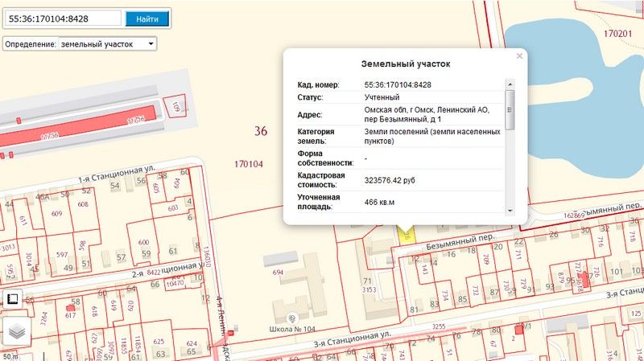
Task: Click the red square marker on Ленинградская street
Action: 232,332
